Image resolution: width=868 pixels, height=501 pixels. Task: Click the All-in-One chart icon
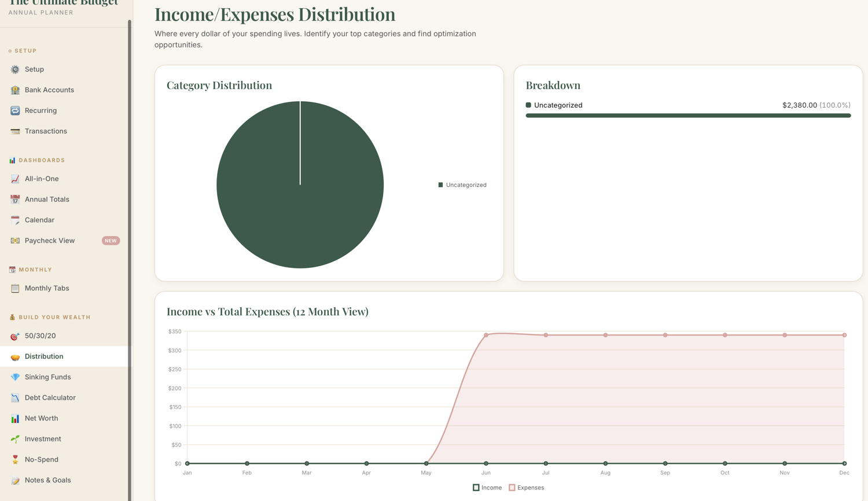[x=15, y=179]
